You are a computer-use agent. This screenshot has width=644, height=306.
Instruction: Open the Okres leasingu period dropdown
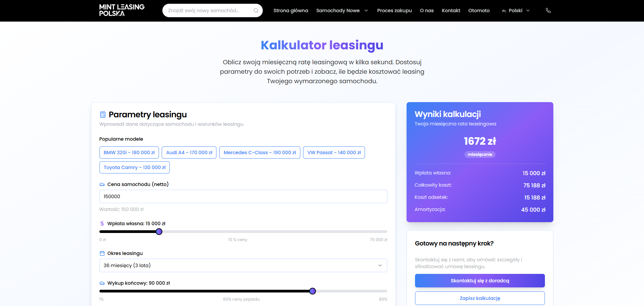[x=243, y=265]
